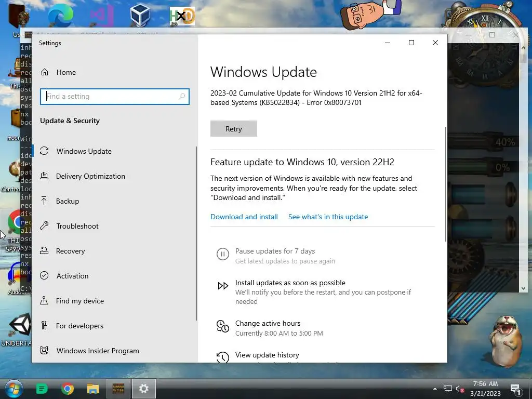The width and height of the screenshot is (532, 399).
Task: Click the fast-forward install updates icon
Action: (223, 286)
